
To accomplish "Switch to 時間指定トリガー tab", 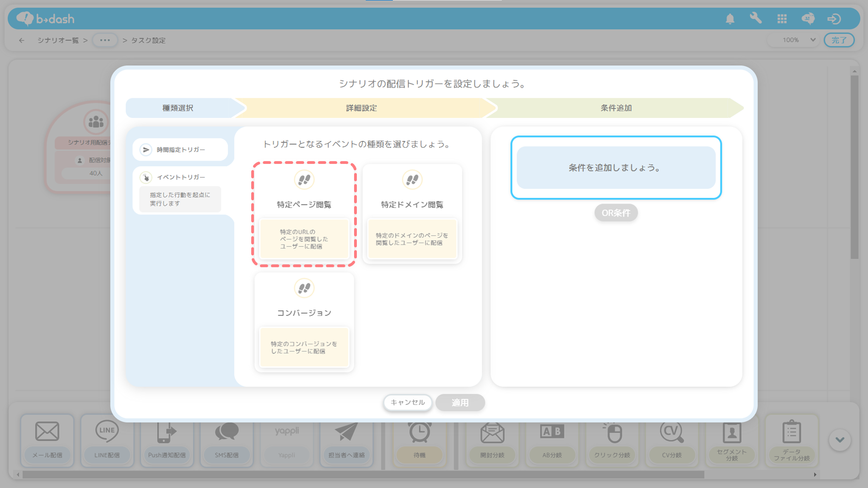I will click(x=180, y=150).
